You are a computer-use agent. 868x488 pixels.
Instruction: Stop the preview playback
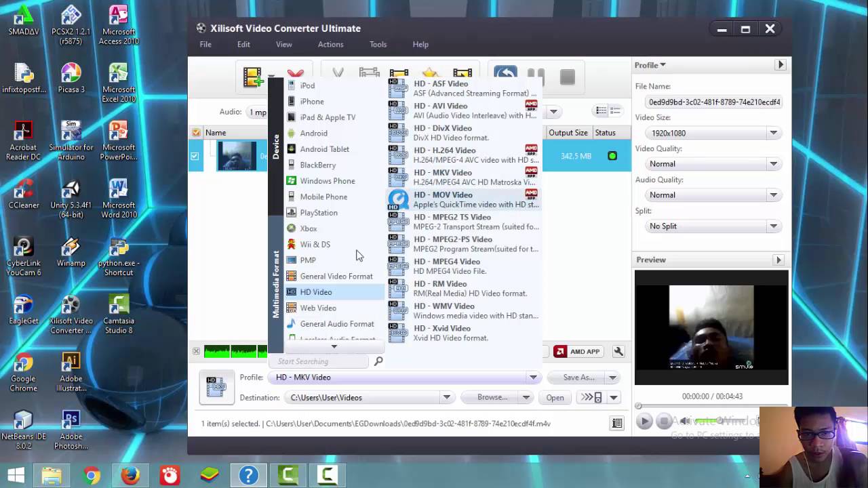665,422
